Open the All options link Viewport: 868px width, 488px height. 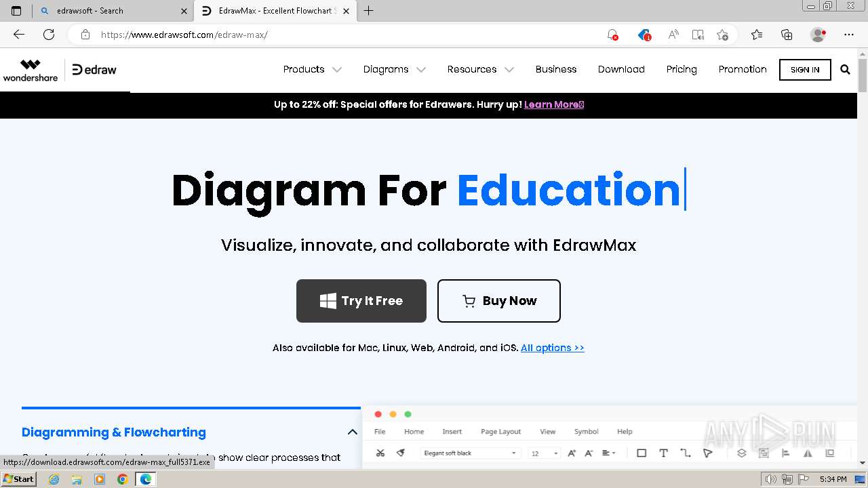coord(552,348)
